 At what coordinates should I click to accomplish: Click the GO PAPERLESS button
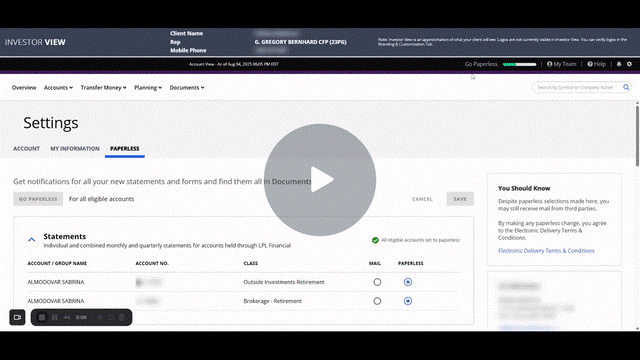coord(38,199)
